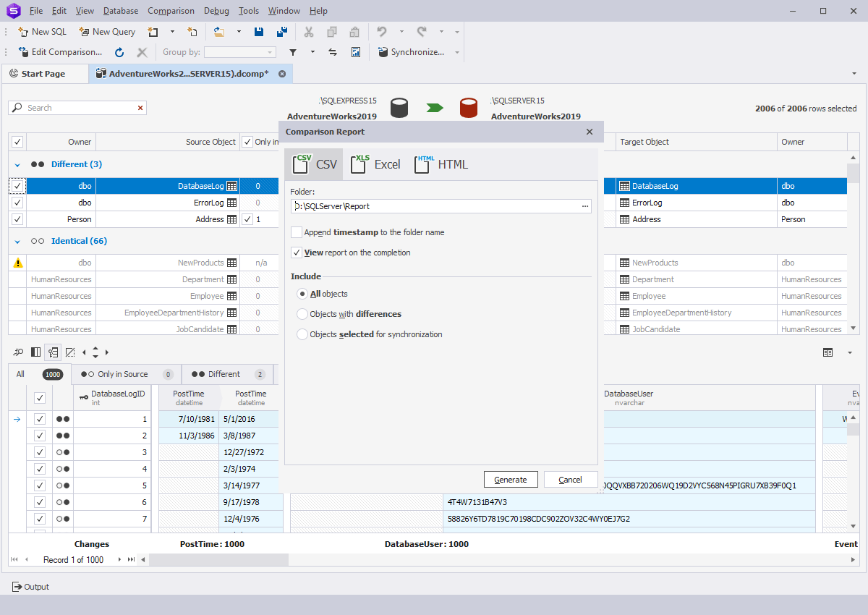Toggle Append timestamp to folder name checkbox
Viewport: 868px width, 615px height.
(x=297, y=232)
